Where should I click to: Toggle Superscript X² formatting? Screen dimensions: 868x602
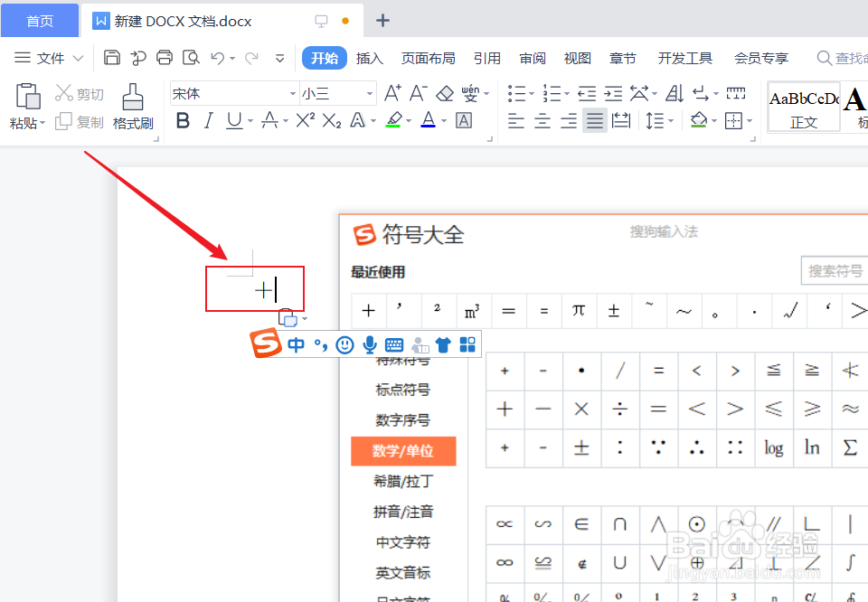click(x=305, y=120)
